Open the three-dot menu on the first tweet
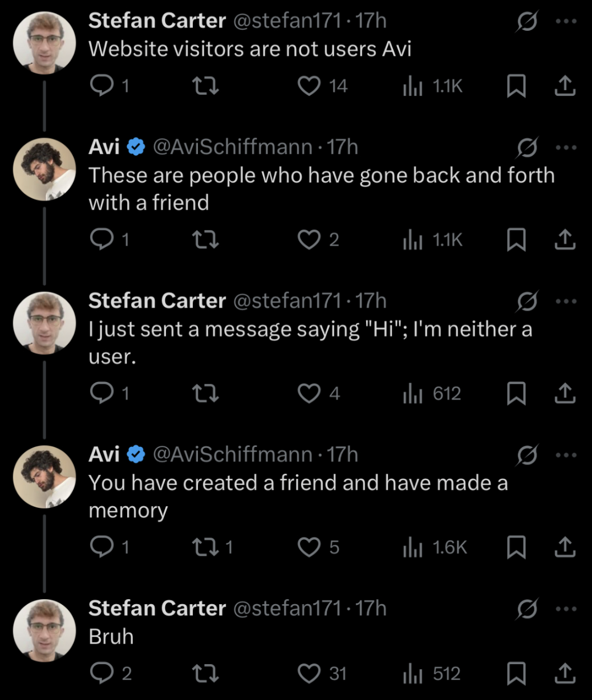 566,22
